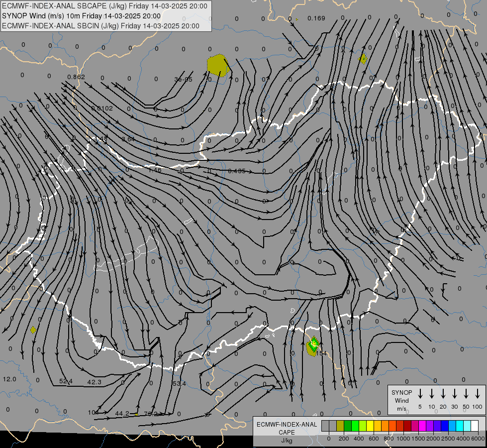The height and width of the screenshot is (448, 487).
Task: Select the bright magenta CAPE legend swatch
Action: [422, 426]
